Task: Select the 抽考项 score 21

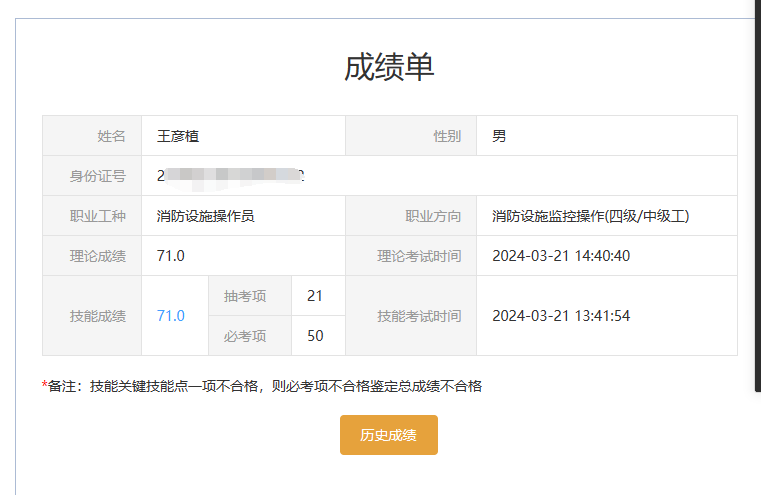Action: (x=315, y=296)
